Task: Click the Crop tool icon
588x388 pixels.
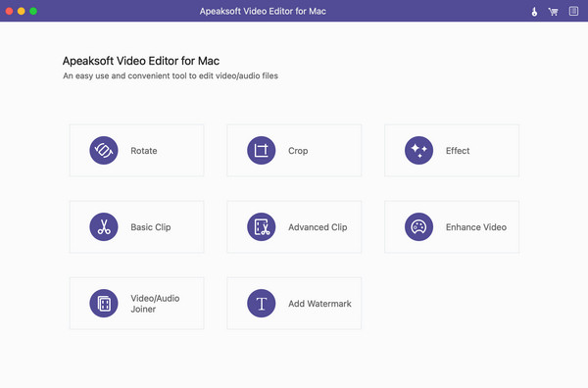Action: [x=262, y=150]
